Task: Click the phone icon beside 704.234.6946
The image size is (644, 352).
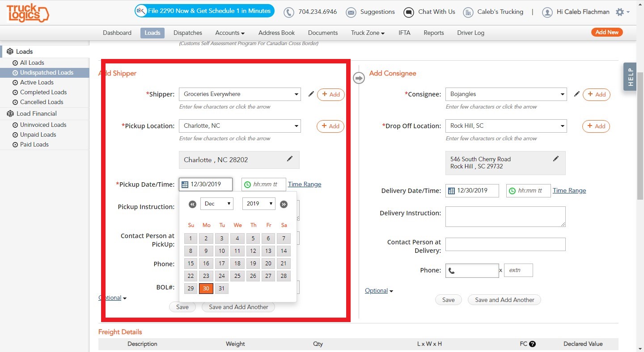Action: click(x=289, y=12)
